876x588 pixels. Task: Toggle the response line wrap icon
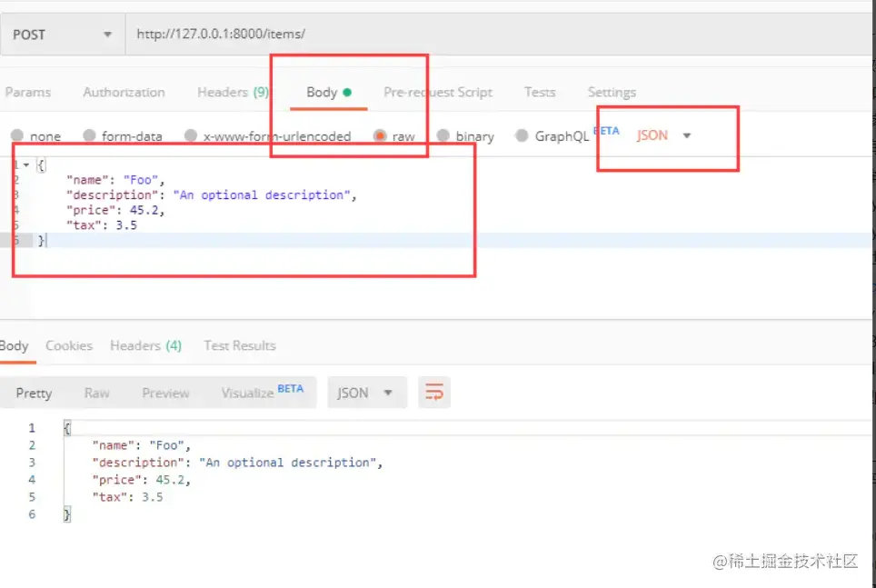tap(434, 393)
